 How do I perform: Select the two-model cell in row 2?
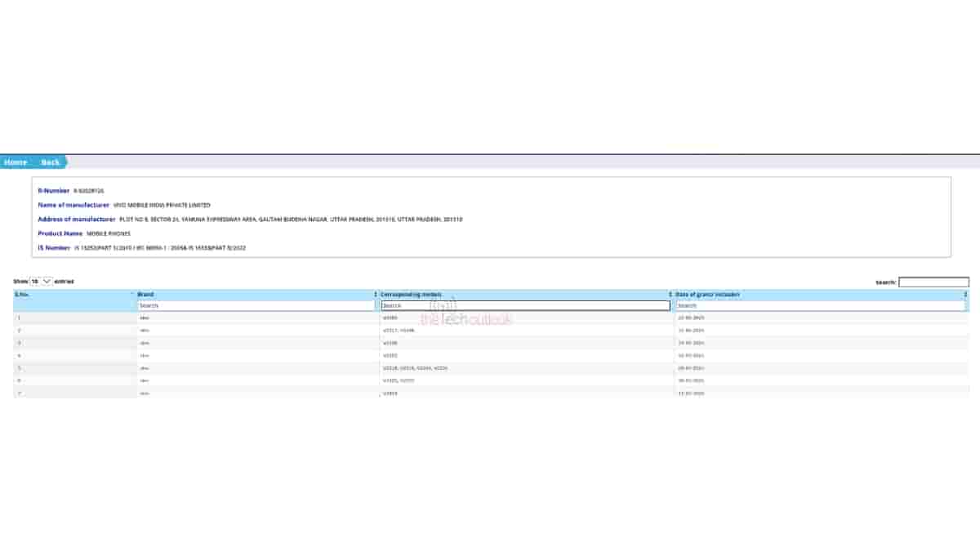[399, 331]
